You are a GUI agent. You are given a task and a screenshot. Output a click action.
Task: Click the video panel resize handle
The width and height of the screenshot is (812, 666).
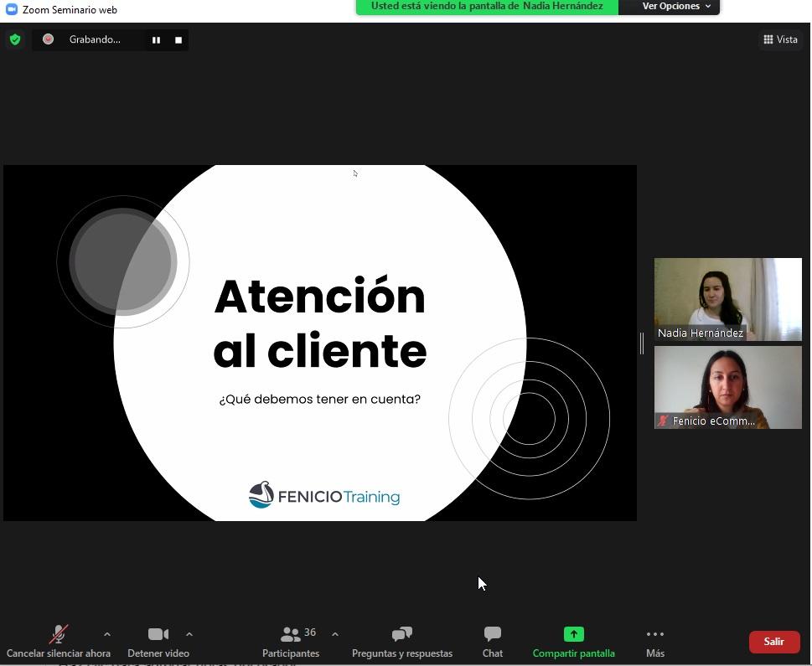pos(642,343)
